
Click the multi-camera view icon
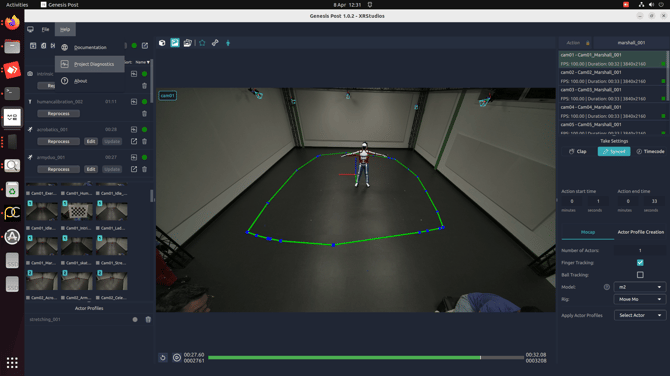(x=188, y=43)
